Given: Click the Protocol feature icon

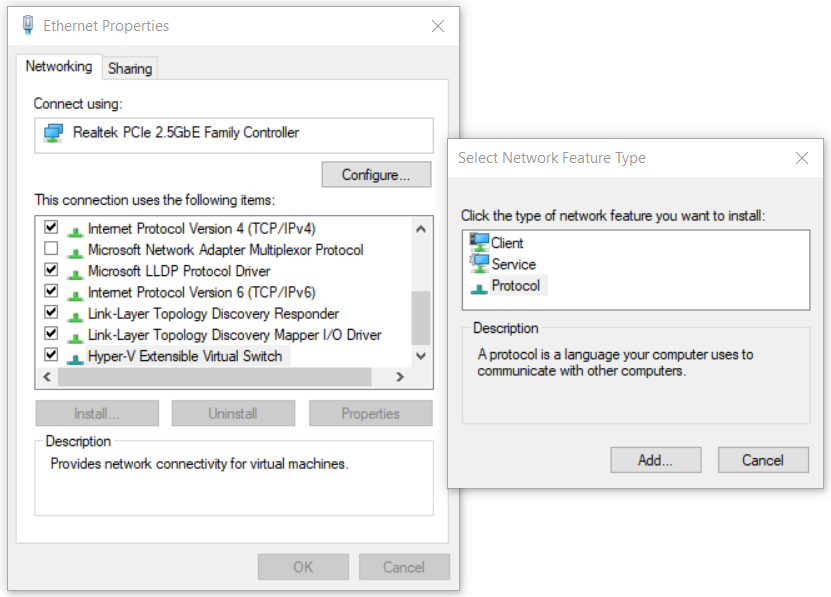Looking at the screenshot, I should (x=479, y=286).
